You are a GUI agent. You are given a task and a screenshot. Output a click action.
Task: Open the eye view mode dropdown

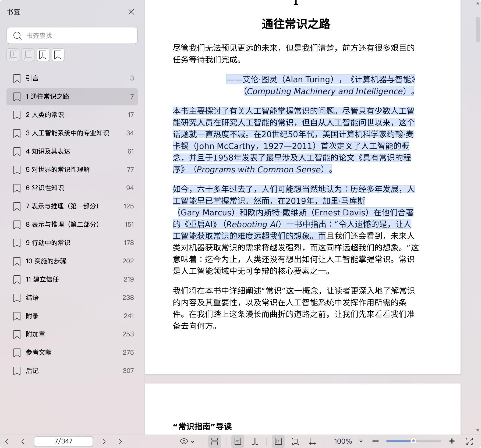187,441
